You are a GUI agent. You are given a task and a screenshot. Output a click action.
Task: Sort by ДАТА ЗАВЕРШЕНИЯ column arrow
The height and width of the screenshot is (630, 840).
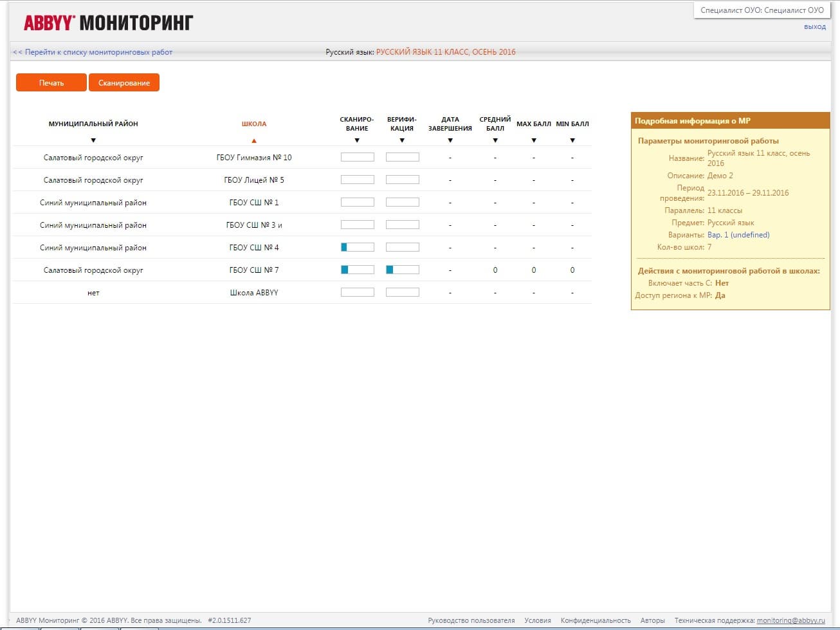point(450,140)
